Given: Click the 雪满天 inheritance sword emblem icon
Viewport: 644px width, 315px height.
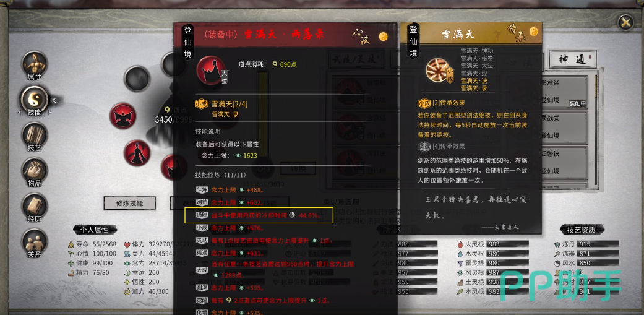Looking at the screenshot, I should coord(438,72).
